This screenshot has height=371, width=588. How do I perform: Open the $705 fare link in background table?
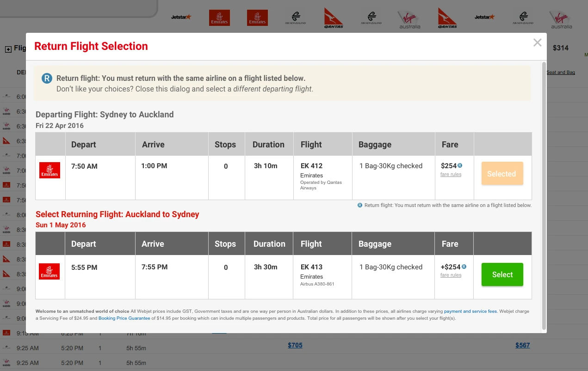click(295, 345)
